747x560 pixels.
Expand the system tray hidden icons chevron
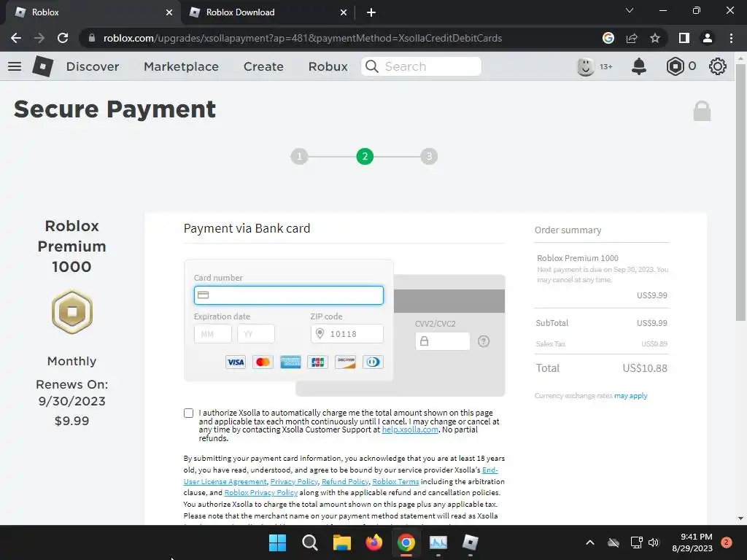[589, 542]
